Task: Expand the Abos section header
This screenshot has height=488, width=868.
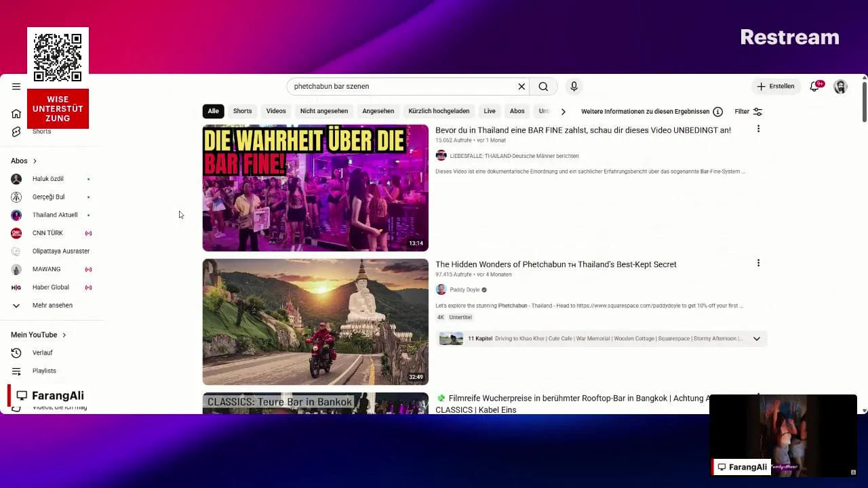Action: point(24,161)
